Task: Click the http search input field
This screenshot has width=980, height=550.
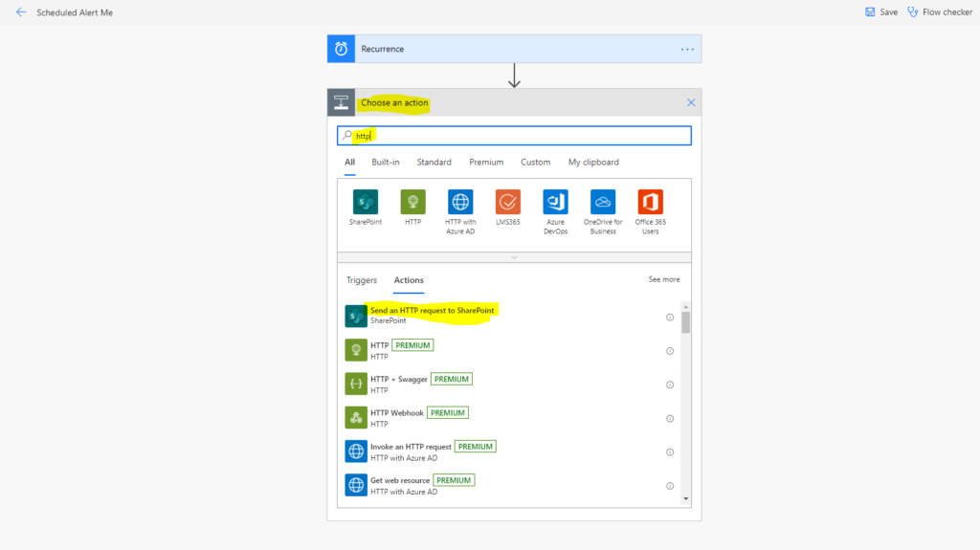Action: (514, 136)
